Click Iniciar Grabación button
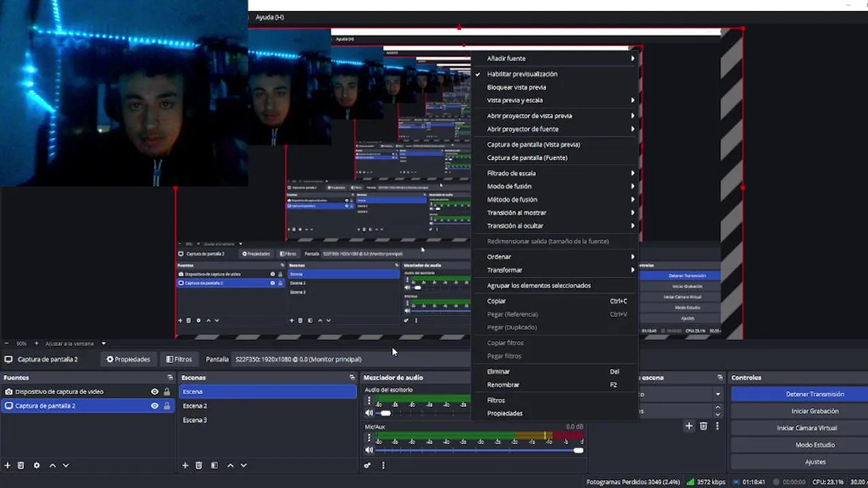The width and height of the screenshot is (868, 488). pos(800,411)
